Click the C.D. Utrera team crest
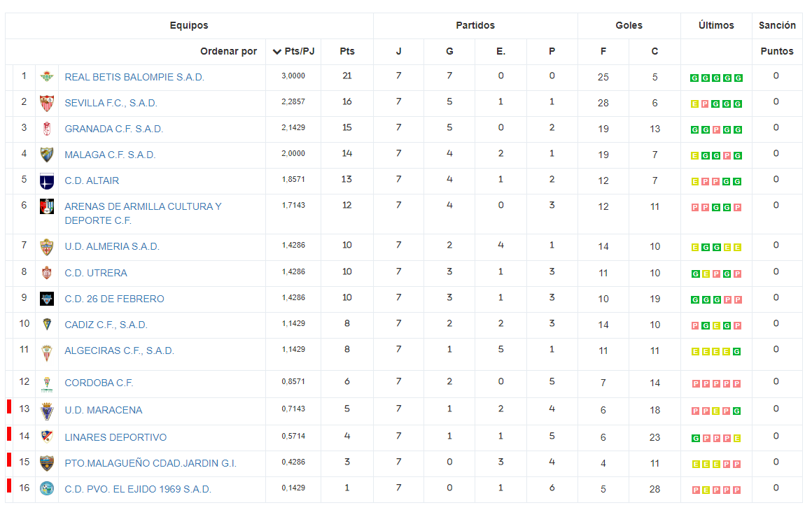 coord(47,273)
